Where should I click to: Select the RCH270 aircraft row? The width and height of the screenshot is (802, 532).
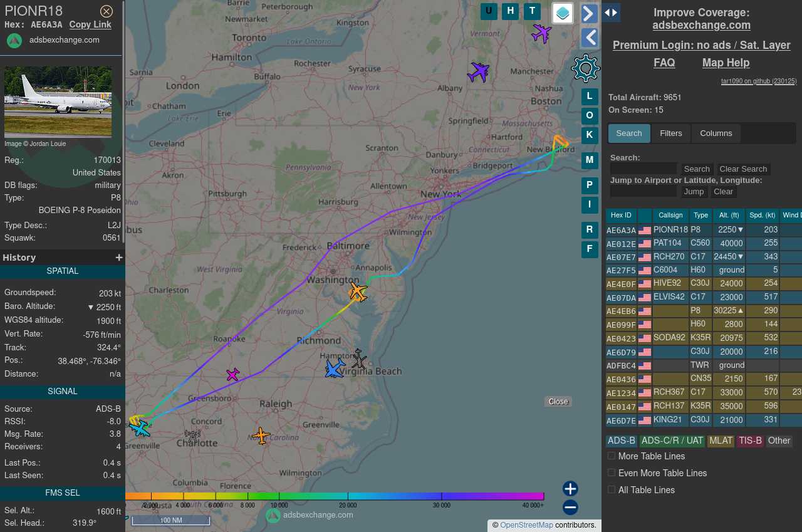coord(704,257)
